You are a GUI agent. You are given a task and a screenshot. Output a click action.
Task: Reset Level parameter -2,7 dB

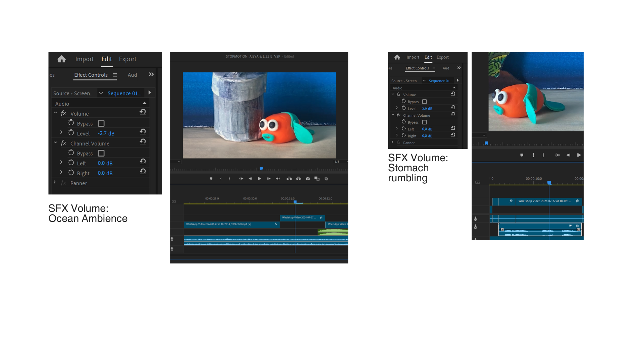[x=143, y=132]
